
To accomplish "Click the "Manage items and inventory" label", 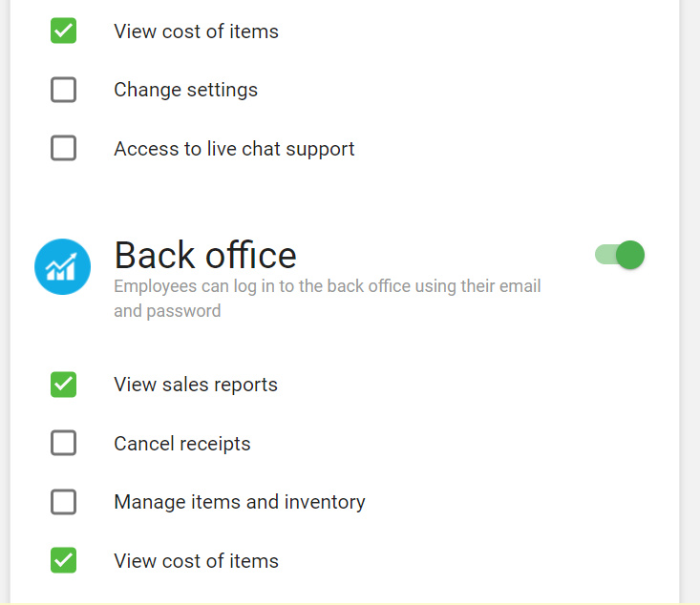I will [x=239, y=502].
